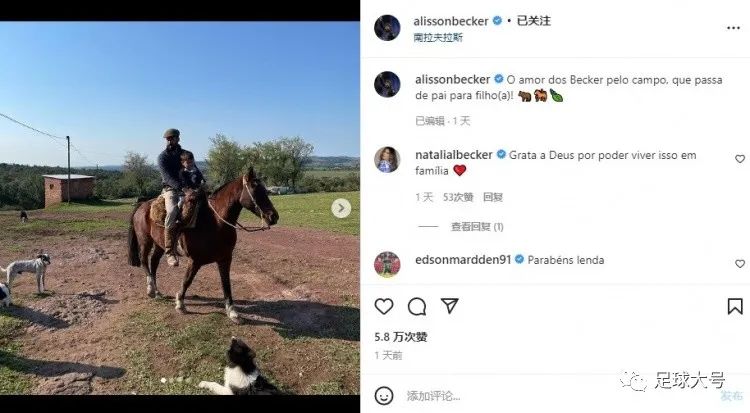Like natalialbecker's comment with the small heart
Viewport: 750px width, 413px height.
point(739,159)
